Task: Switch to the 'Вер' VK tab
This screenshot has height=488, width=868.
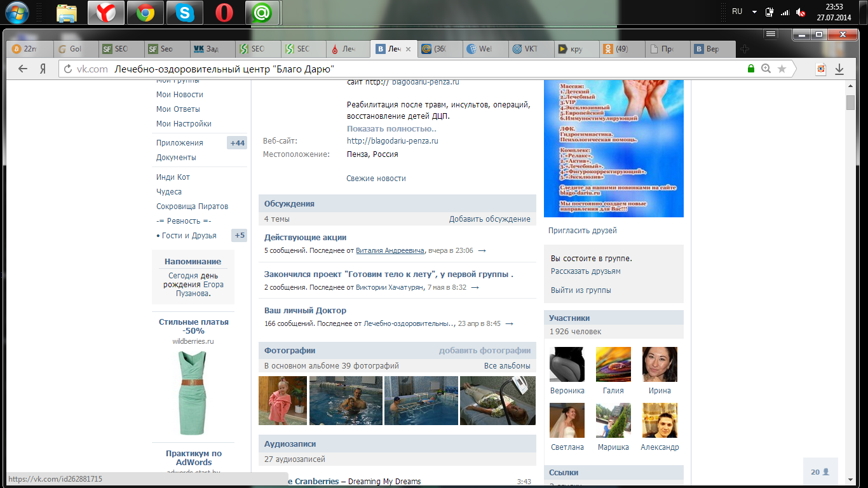Action: click(714, 49)
